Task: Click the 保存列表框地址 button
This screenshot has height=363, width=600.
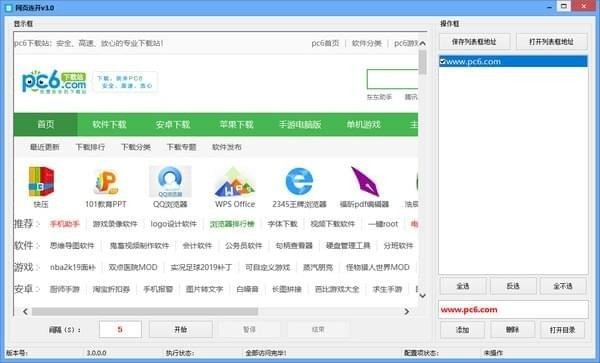Action: point(474,42)
